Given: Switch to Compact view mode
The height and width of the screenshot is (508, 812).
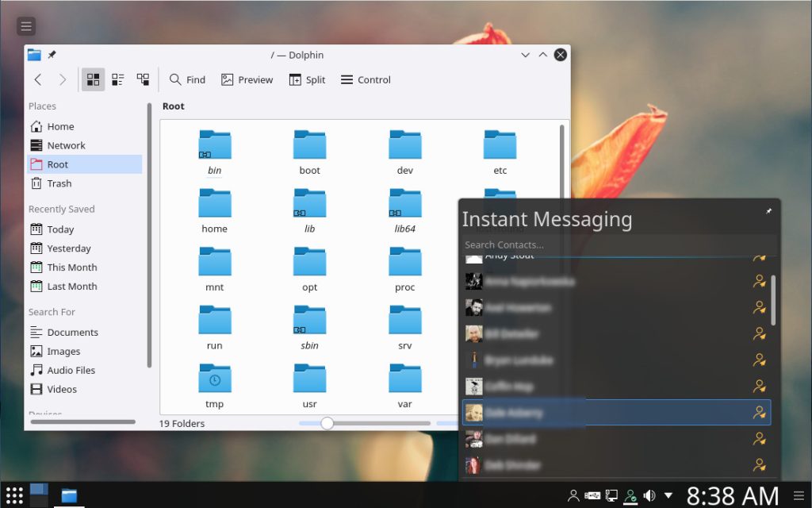Looking at the screenshot, I should [x=117, y=79].
